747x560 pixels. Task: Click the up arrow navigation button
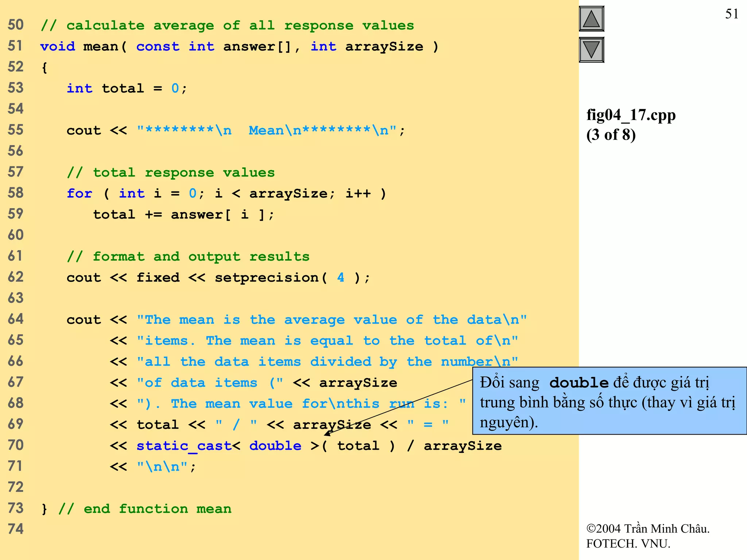click(591, 19)
